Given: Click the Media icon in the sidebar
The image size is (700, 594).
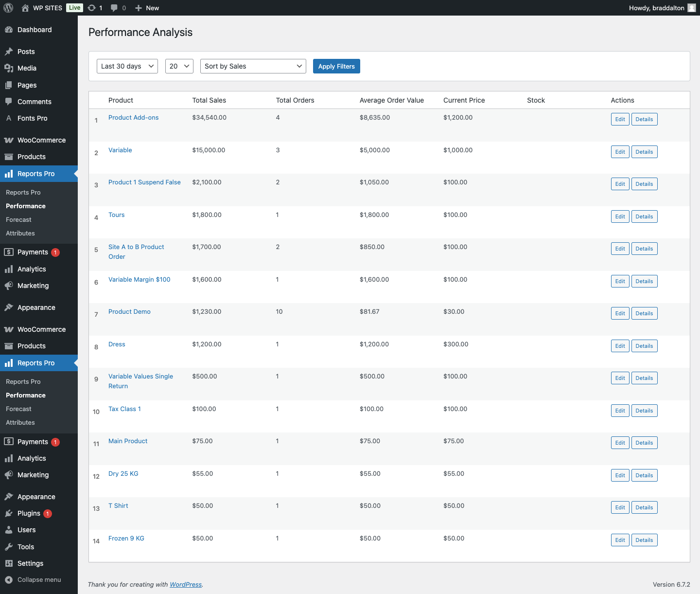Looking at the screenshot, I should (x=9, y=68).
